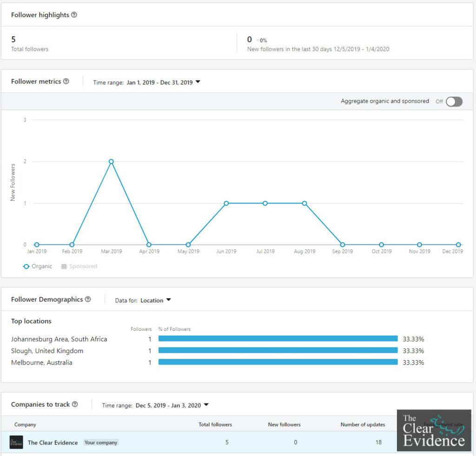Click Follower highlights help icon
The height and width of the screenshot is (456, 476).
74,15
